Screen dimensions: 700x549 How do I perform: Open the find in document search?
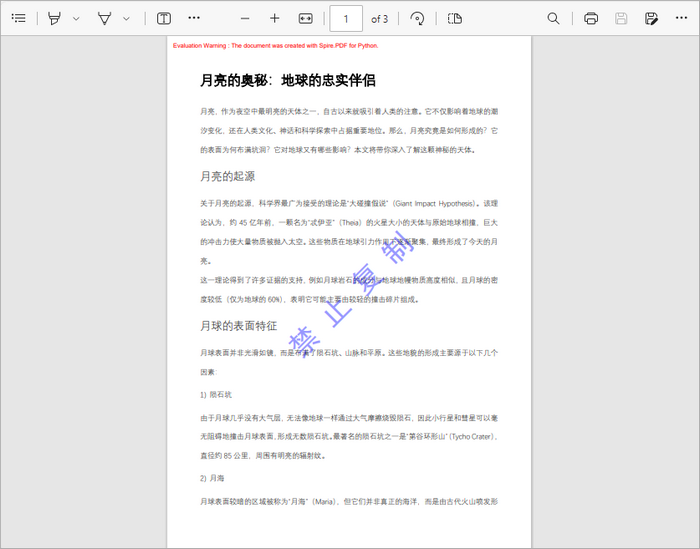pyautogui.click(x=554, y=19)
